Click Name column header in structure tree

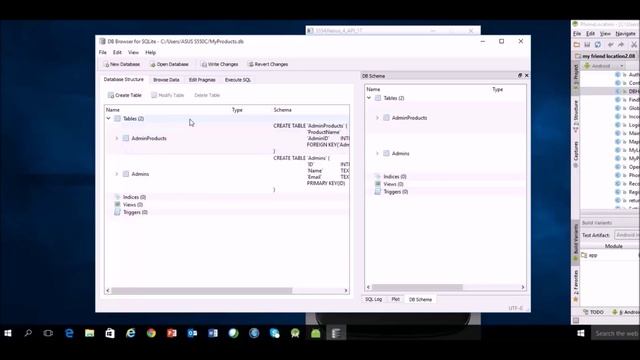click(113, 110)
